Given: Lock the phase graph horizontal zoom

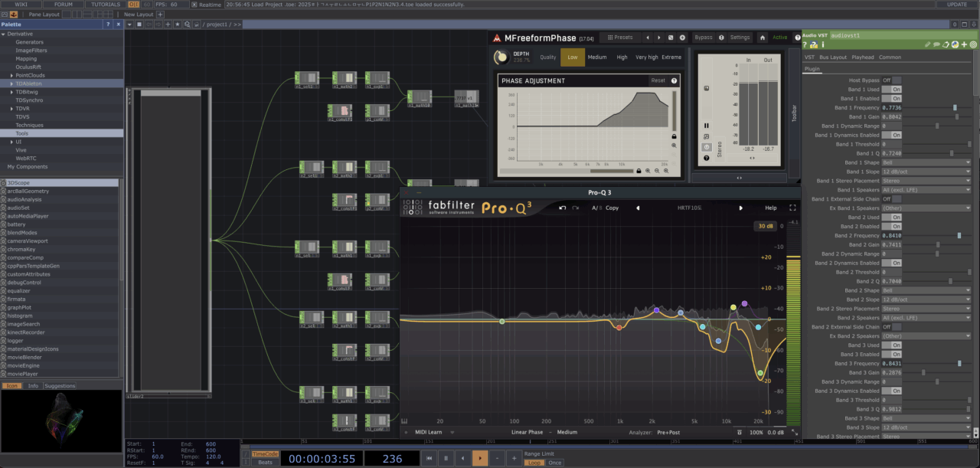Looking at the screenshot, I should click(x=639, y=172).
